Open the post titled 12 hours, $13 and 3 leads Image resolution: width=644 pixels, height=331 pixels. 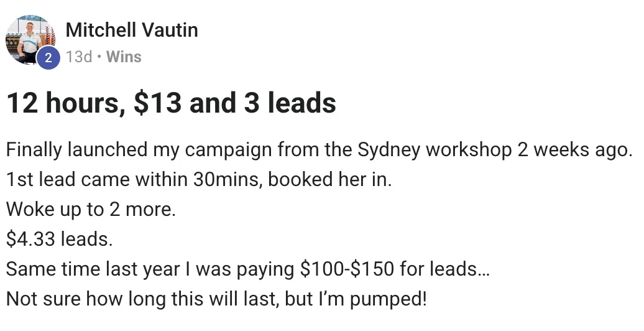coord(172,103)
